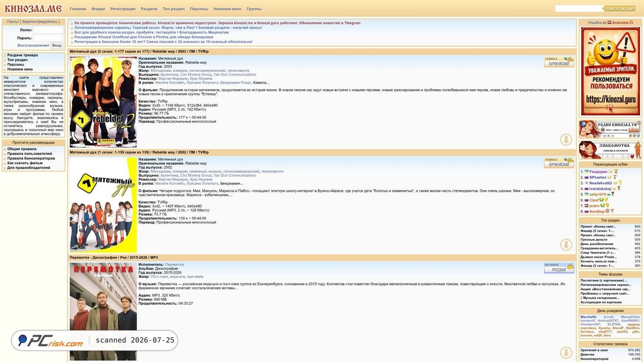Image resolution: width=644 pixels, height=362 pixels.
Task: Open forum topic Ассоциации по картинке
Action: coord(601,302)
